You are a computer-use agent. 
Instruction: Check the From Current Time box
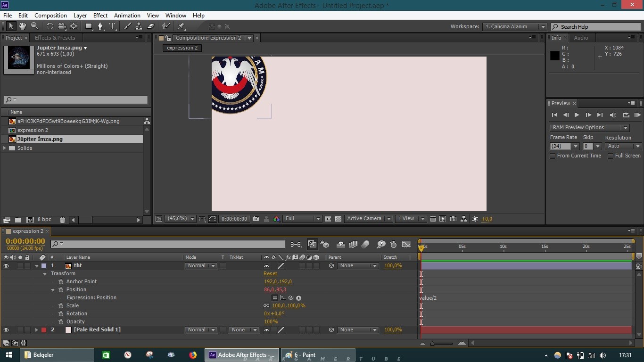coord(553,156)
